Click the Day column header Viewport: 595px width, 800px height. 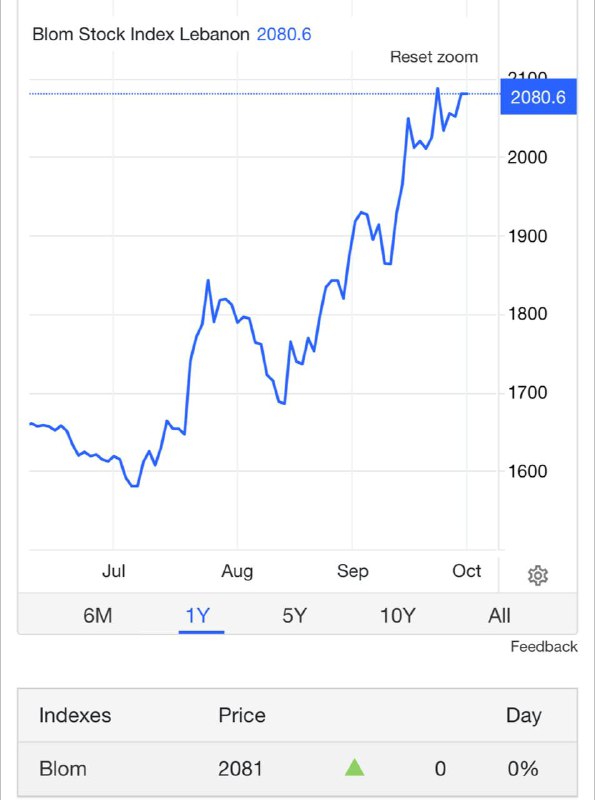coord(524,716)
